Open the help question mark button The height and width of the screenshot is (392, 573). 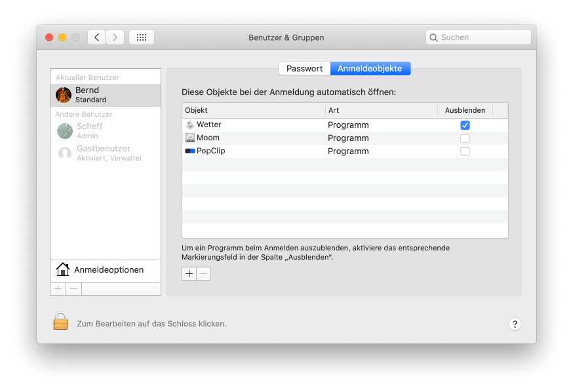tap(515, 324)
